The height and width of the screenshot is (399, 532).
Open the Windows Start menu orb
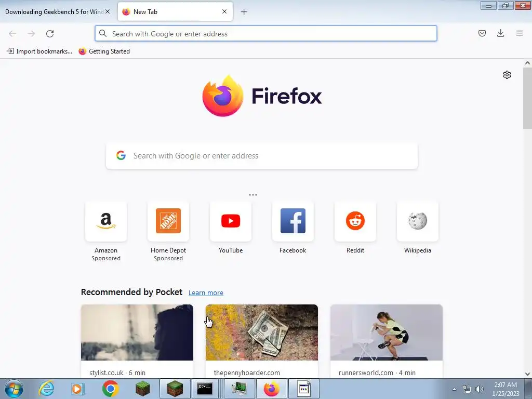14,389
